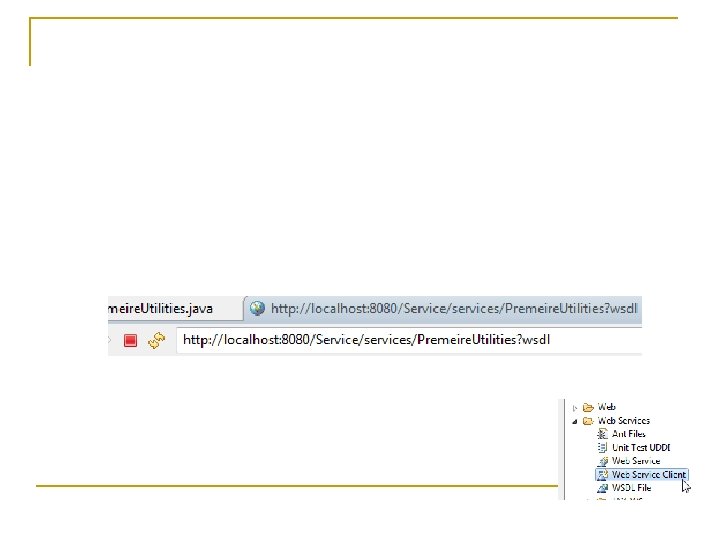720x540 pixels.
Task: Click the URL address field
Action: click(x=409, y=340)
